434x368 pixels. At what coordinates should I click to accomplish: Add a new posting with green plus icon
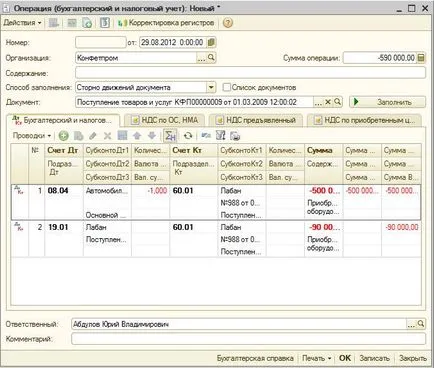(64, 136)
